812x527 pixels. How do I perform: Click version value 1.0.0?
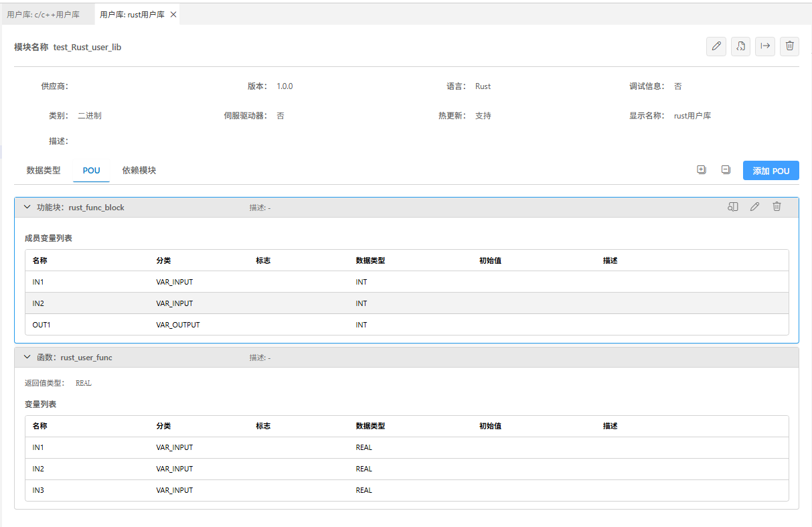285,86
